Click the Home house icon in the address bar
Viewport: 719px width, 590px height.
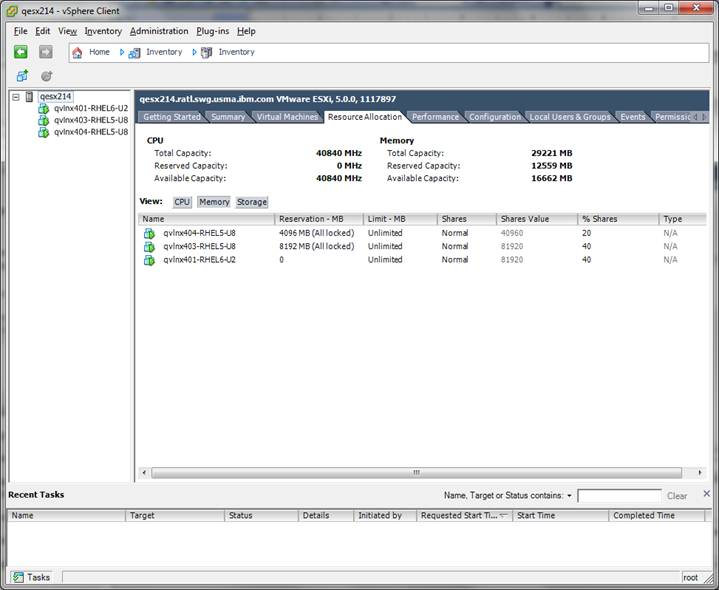coord(77,52)
